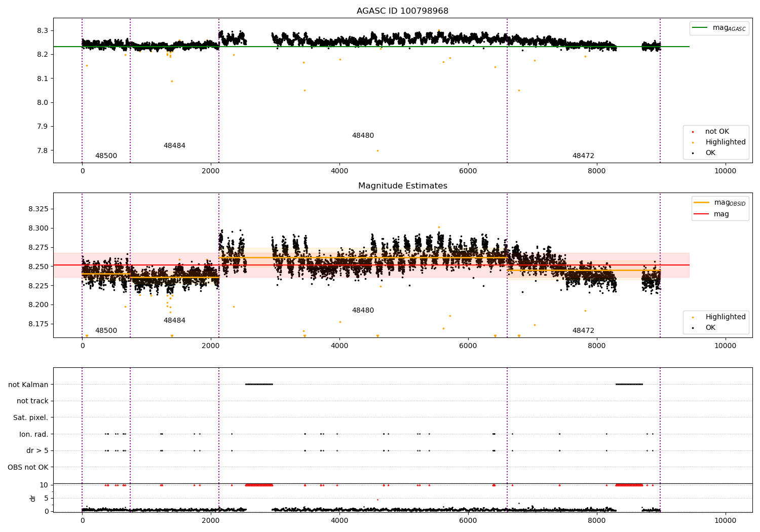Click the "7.9" y-axis tick label

point(43,127)
